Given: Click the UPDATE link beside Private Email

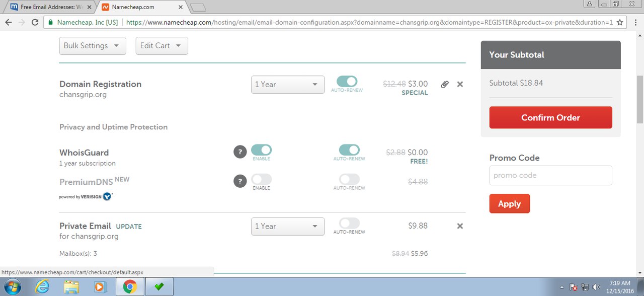Looking at the screenshot, I should point(129,227).
